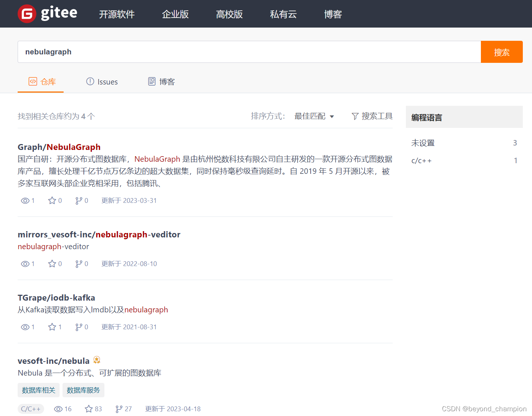532x416 pixels.
Task: Click the recommended badge next to vesoft-inc/nebula
Action: [97, 360]
